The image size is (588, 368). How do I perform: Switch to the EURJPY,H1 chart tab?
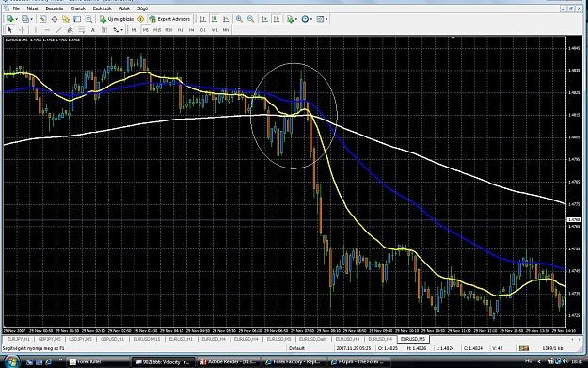(19, 339)
